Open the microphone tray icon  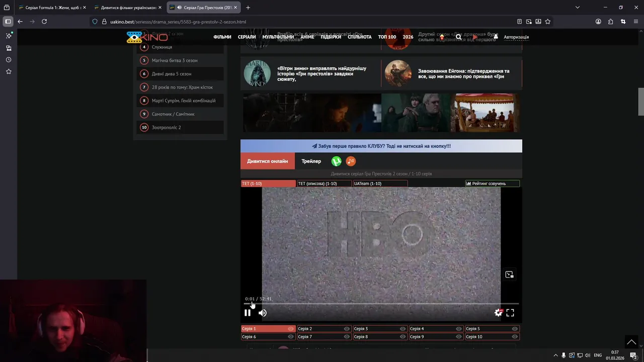point(563,355)
